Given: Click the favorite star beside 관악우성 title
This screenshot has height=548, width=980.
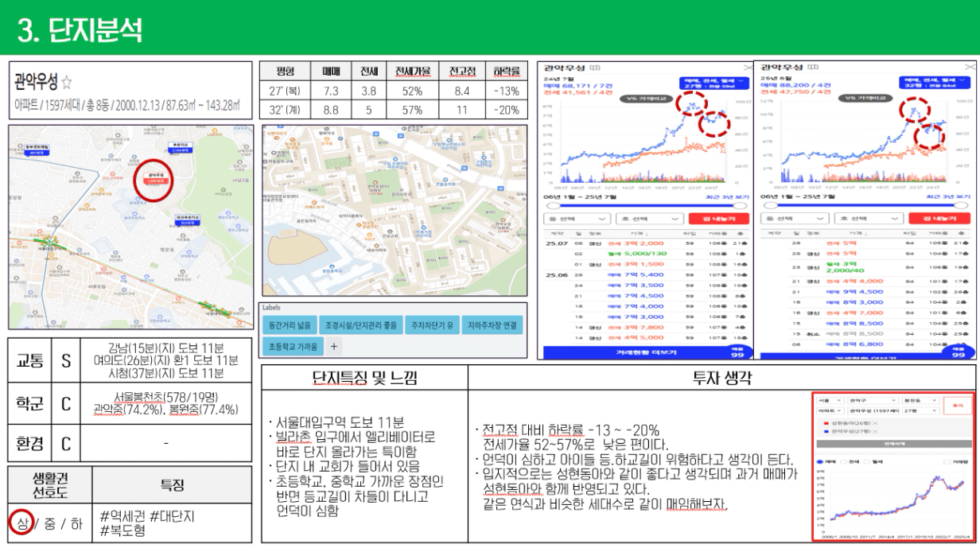Looking at the screenshot, I should point(67,82).
